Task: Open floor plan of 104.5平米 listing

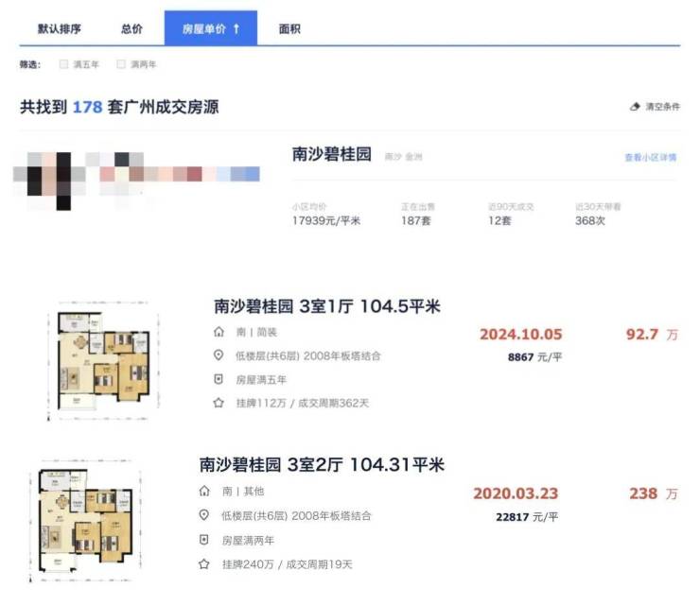Action: point(103,361)
